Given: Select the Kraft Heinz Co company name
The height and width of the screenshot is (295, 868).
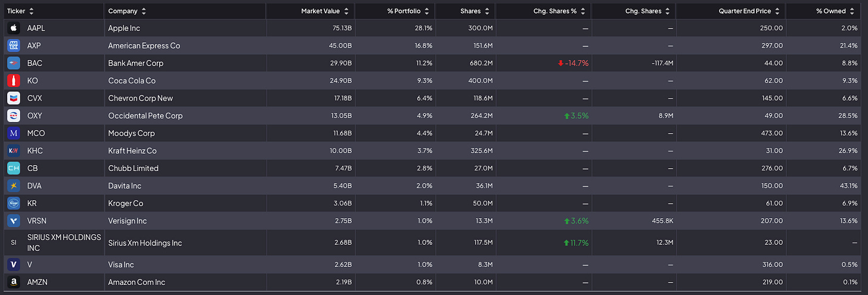Looking at the screenshot, I should pos(132,151).
